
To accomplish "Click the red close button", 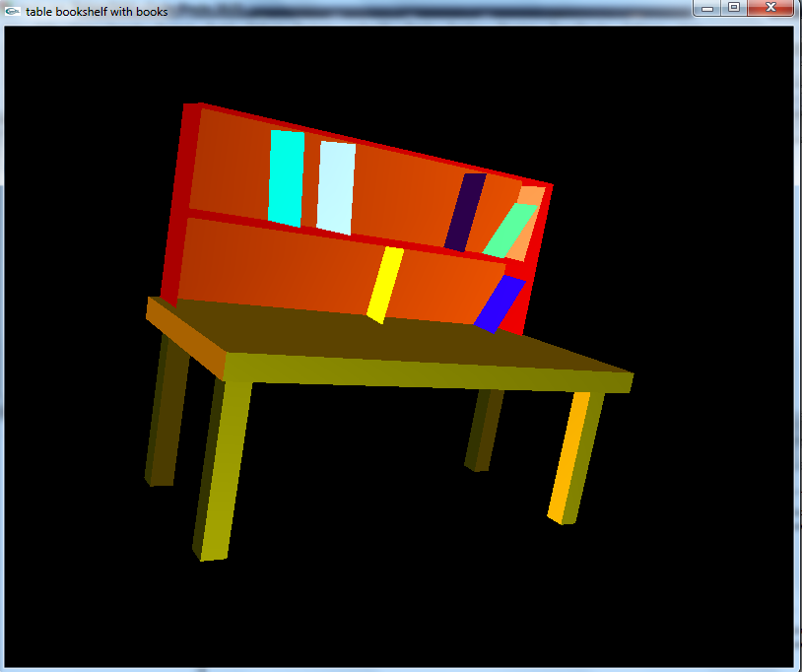I will click(770, 9).
